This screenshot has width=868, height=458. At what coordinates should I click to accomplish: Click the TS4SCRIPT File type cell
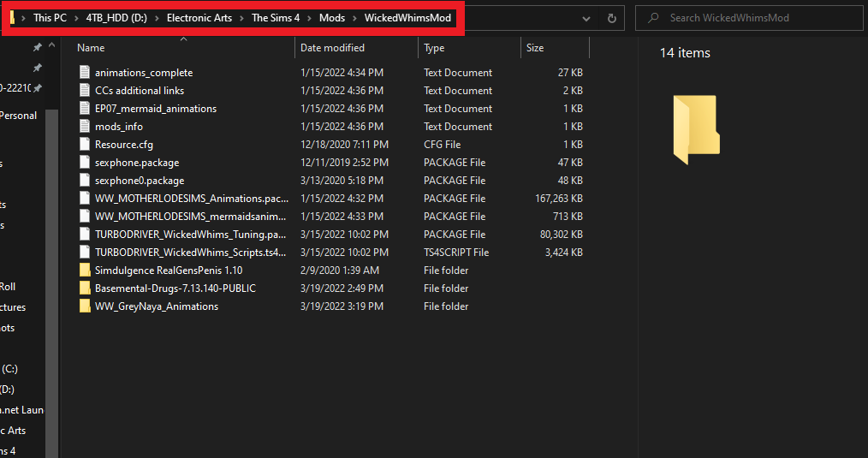pos(456,252)
